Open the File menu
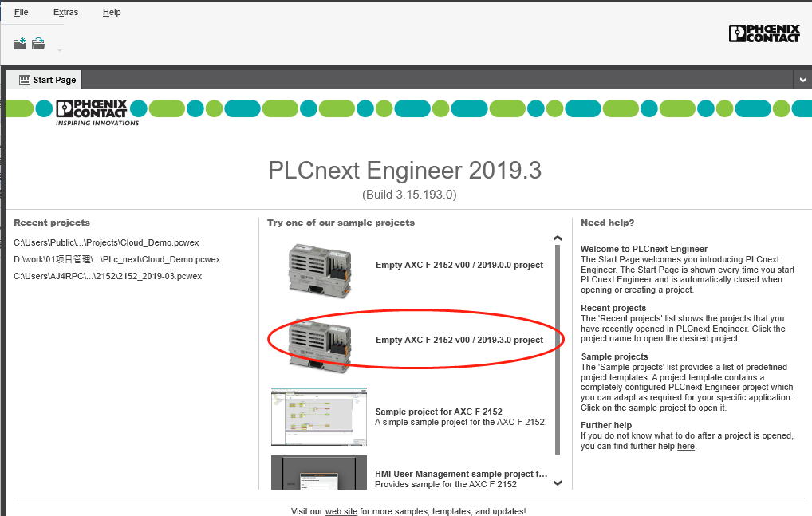The width and height of the screenshot is (812, 516). (x=21, y=12)
